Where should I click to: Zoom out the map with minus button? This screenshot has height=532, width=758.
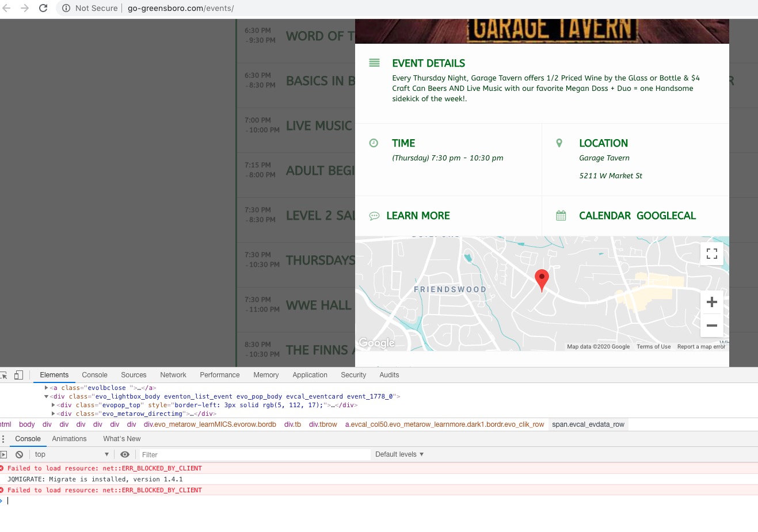(x=711, y=326)
